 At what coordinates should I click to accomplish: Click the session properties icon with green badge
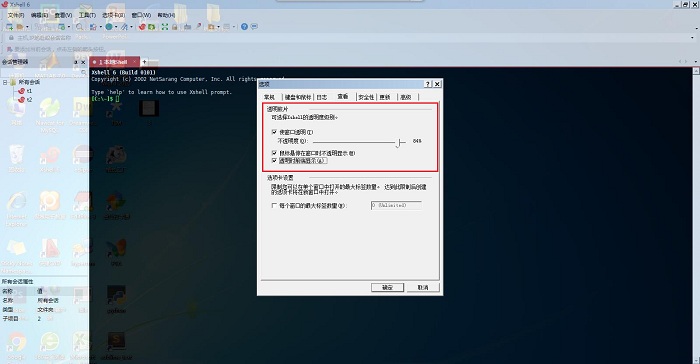click(x=62, y=27)
